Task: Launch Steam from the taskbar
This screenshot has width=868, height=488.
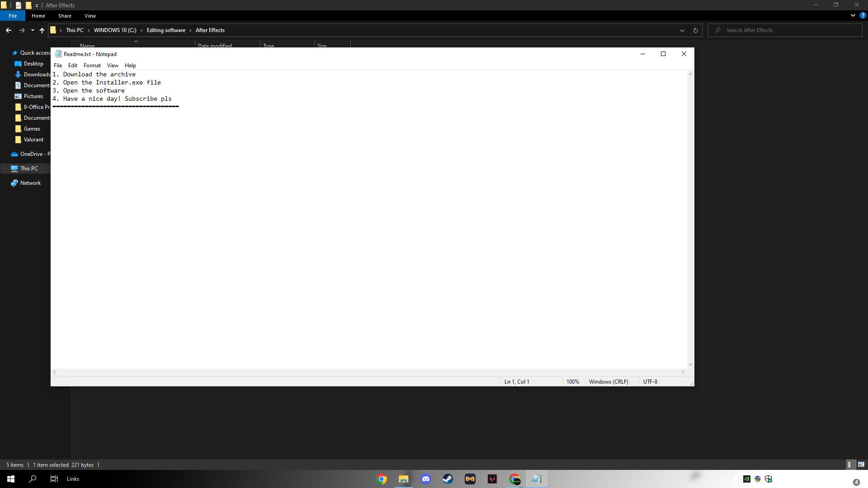Action: point(448,479)
